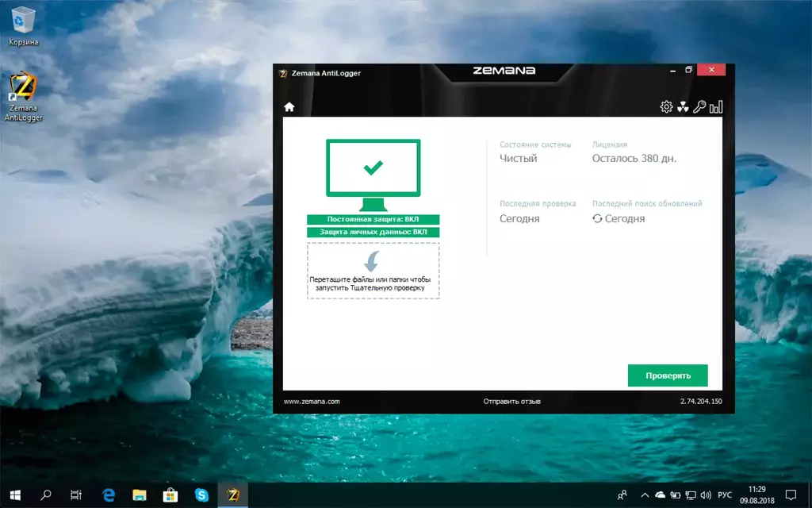812x508 pixels.
Task: Close the Zemana AntiLogger window
Action: (711, 70)
